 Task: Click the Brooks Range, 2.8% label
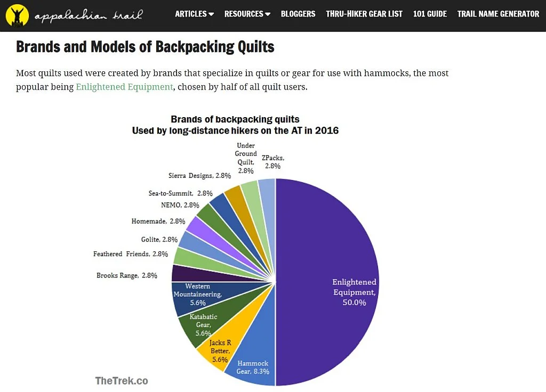[127, 275]
